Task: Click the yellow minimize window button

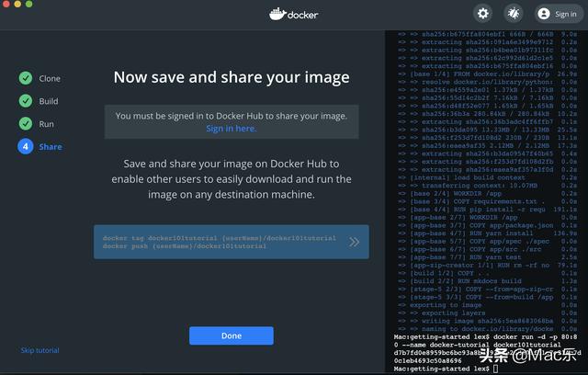Action: pyautogui.click(x=17, y=4)
